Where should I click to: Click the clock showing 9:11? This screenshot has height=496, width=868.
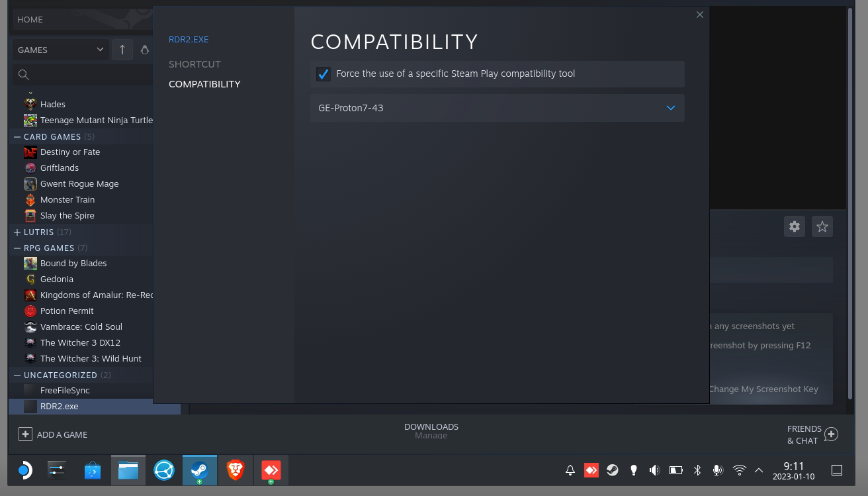(x=794, y=471)
